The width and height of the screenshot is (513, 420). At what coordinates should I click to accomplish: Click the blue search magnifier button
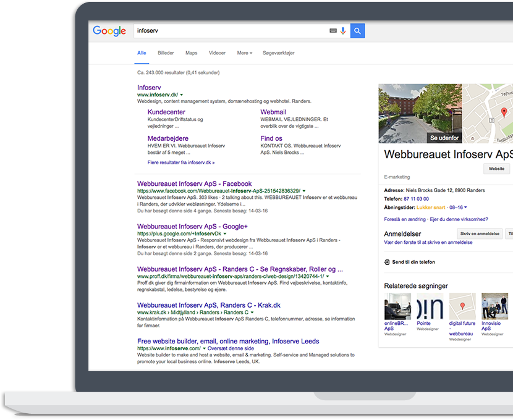[358, 31]
